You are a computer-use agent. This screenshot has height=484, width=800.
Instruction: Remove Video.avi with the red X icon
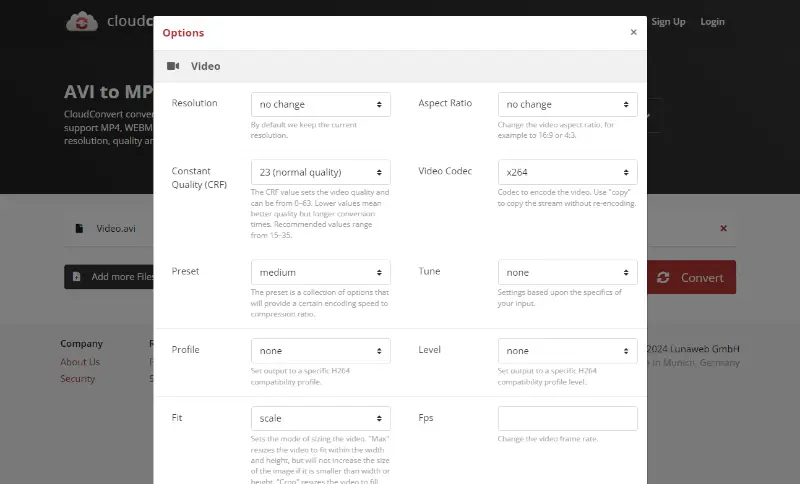click(723, 228)
